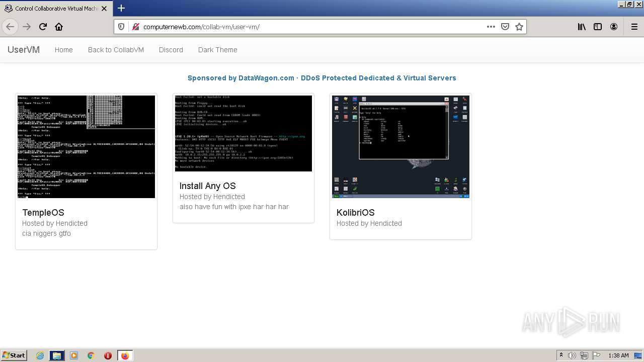Open the Windows Start menu
Screen dimensions: 644x362
(x=14, y=355)
